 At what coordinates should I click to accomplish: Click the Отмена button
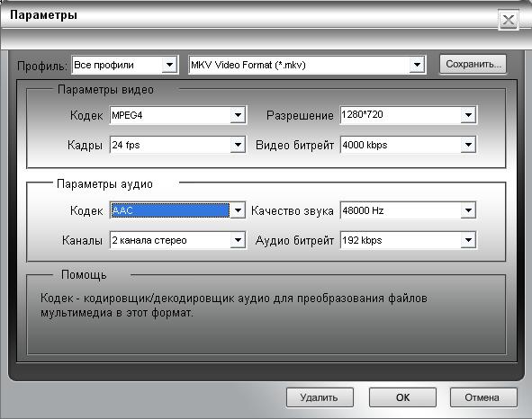coord(483,397)
